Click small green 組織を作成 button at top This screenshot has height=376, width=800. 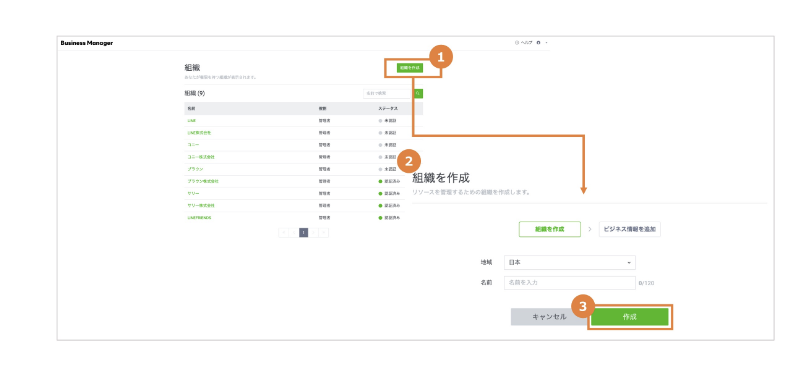tap(410, 68)
